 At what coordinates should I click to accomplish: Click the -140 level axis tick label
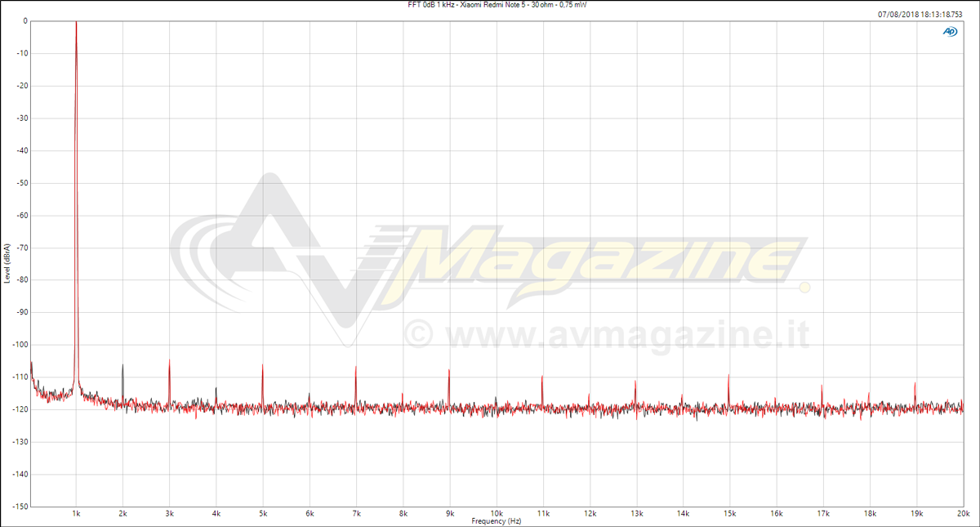click(x=20, y=474)
